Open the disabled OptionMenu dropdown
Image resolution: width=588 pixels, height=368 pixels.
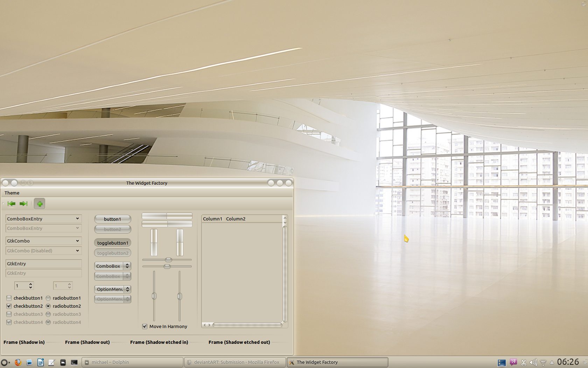point(113,299)
